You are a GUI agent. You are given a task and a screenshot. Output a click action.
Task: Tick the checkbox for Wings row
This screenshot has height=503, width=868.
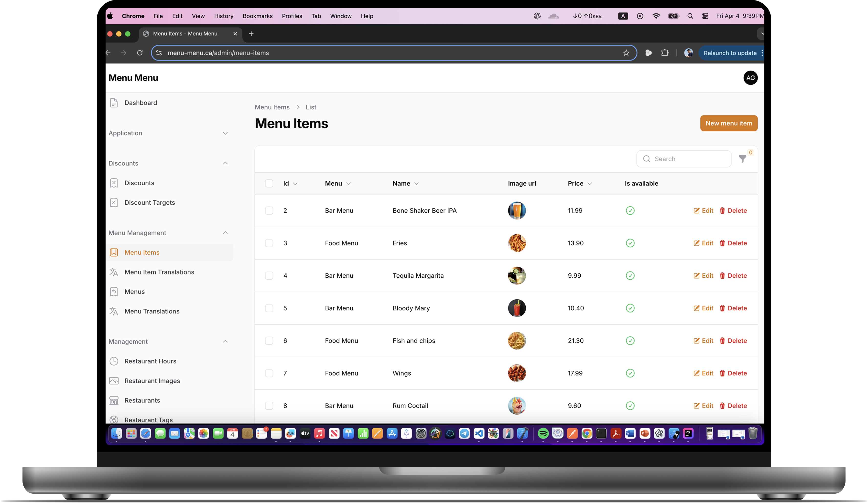click(x=269, y=373)
